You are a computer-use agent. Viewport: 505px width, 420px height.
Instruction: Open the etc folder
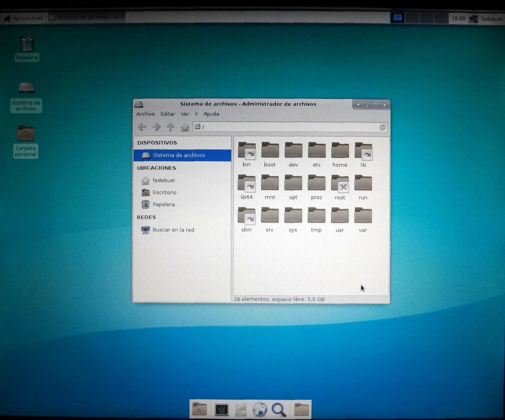[317, 154]
